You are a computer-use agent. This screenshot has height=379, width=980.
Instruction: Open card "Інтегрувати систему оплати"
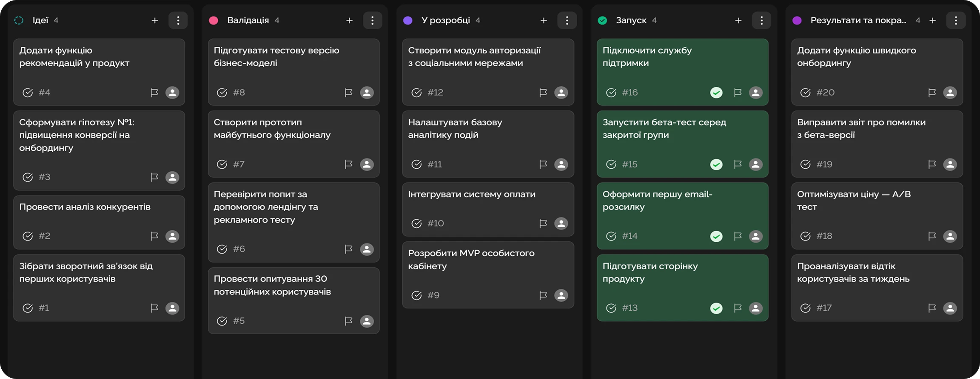[471, 194]
